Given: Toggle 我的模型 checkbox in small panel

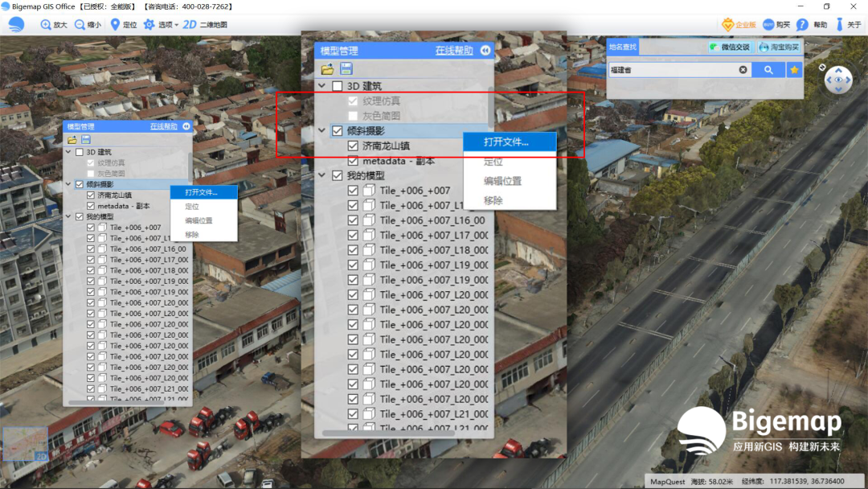Looking at the screenshot, I should [x=79, y=216].
